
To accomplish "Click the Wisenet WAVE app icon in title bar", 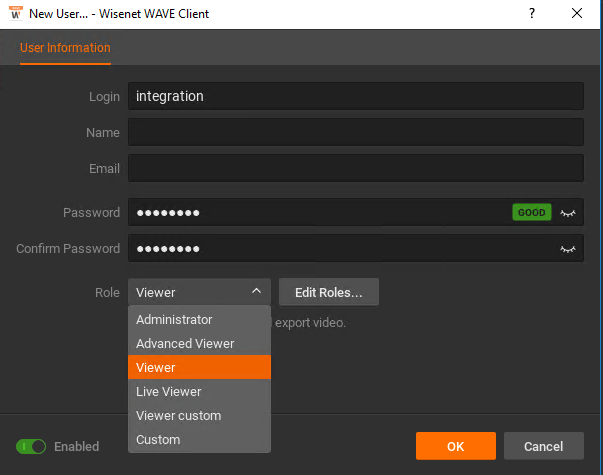I will tap(15, 13).
